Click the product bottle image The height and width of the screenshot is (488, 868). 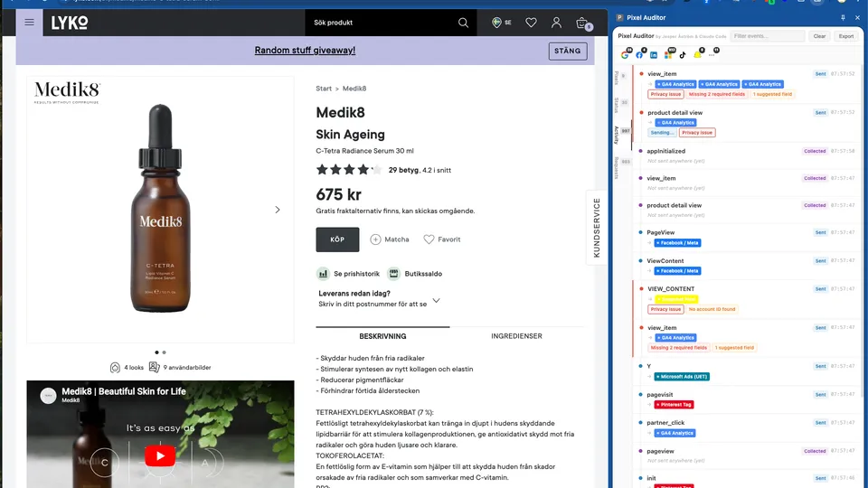[161, 208]
